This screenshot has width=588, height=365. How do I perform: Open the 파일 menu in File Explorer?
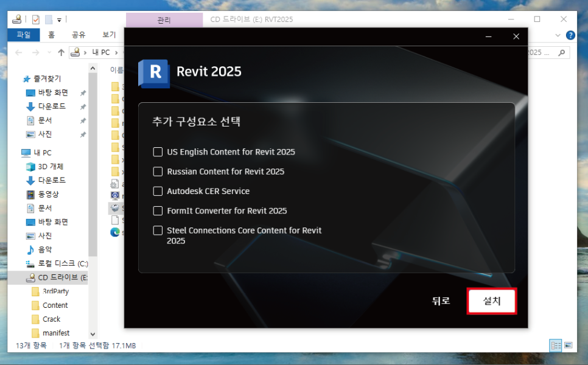point(24,35)
